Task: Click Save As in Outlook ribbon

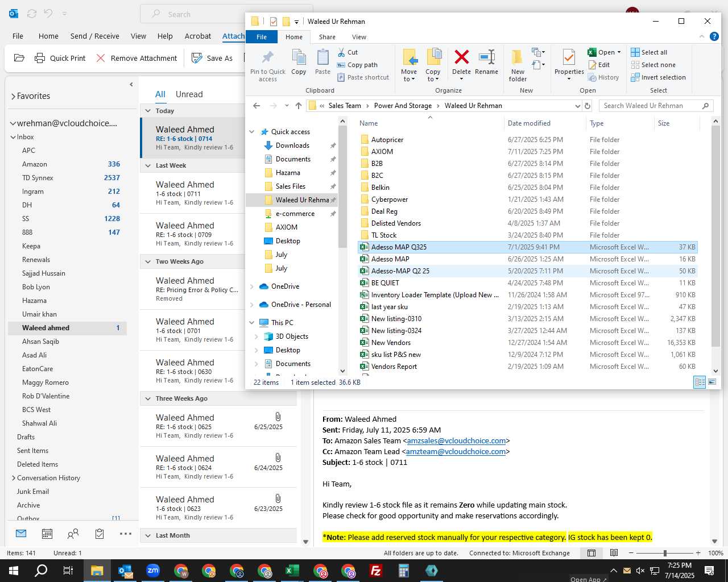Action: coord(212,58)
